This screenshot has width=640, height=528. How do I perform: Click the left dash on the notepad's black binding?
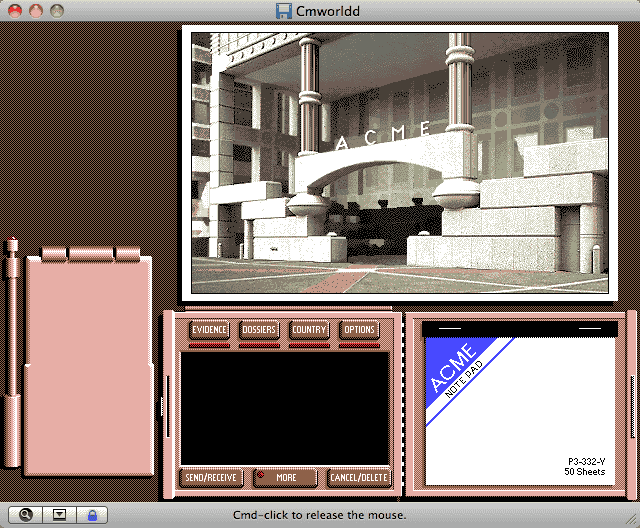coord(450,328)
